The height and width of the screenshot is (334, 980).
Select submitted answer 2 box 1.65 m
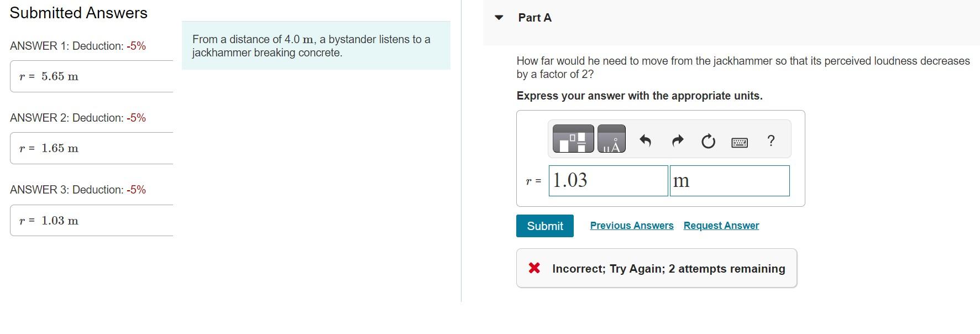tap(92, 148)
